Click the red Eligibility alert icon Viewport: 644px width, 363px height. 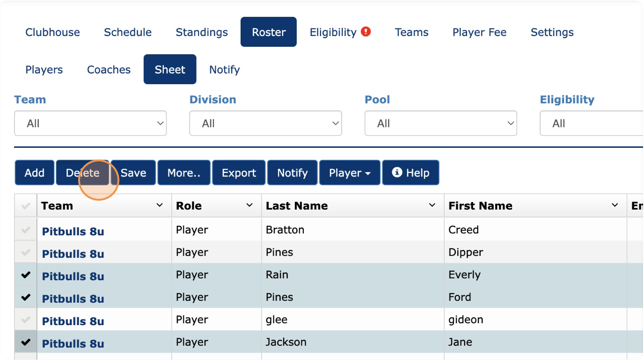pos(366,32)
